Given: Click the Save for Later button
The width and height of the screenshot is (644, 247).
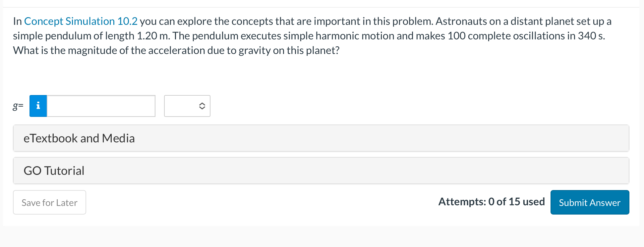Looking at the screenshot, I should coord(49,202).
